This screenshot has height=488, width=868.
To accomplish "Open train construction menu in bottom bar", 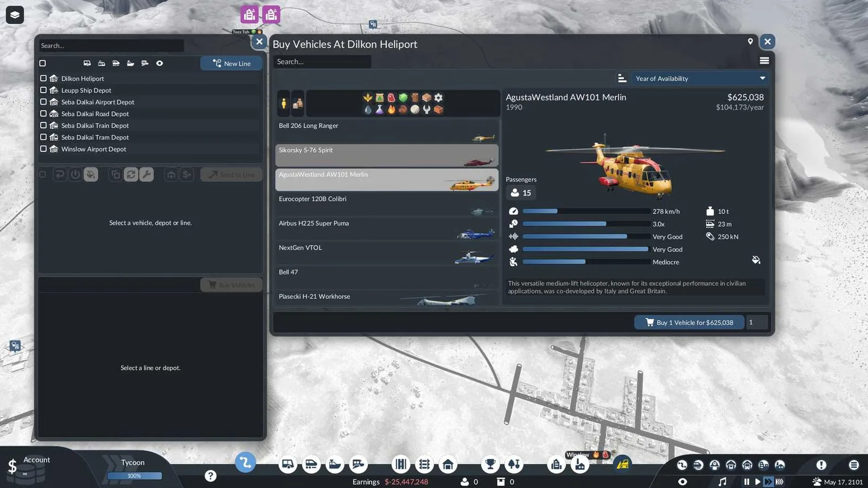I will pyautogui.click(x=311, y=464).
